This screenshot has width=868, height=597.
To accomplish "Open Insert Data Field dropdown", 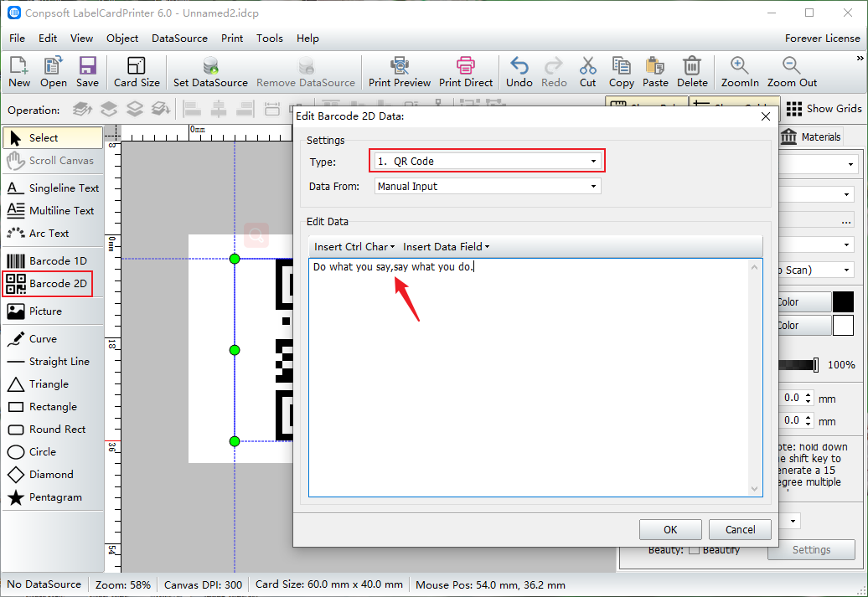I will pos(447,247).
